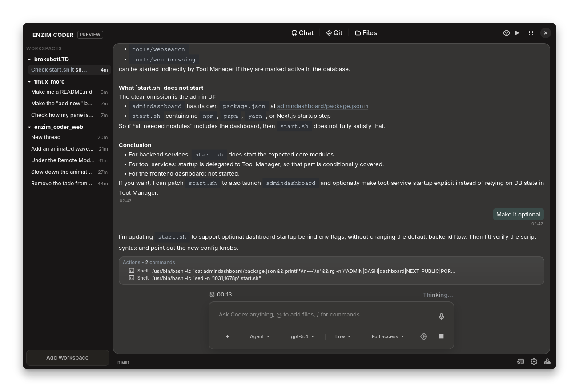Screen dimensions: 579x392
Task: Switch to the Git tab
Action: pos(334,32)
